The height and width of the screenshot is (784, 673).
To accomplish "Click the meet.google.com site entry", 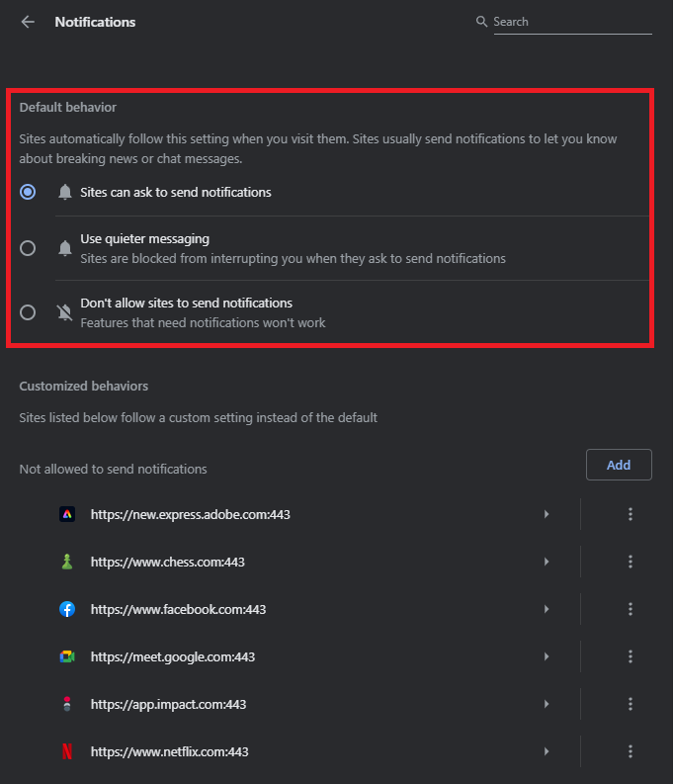I will pos(168,656).
